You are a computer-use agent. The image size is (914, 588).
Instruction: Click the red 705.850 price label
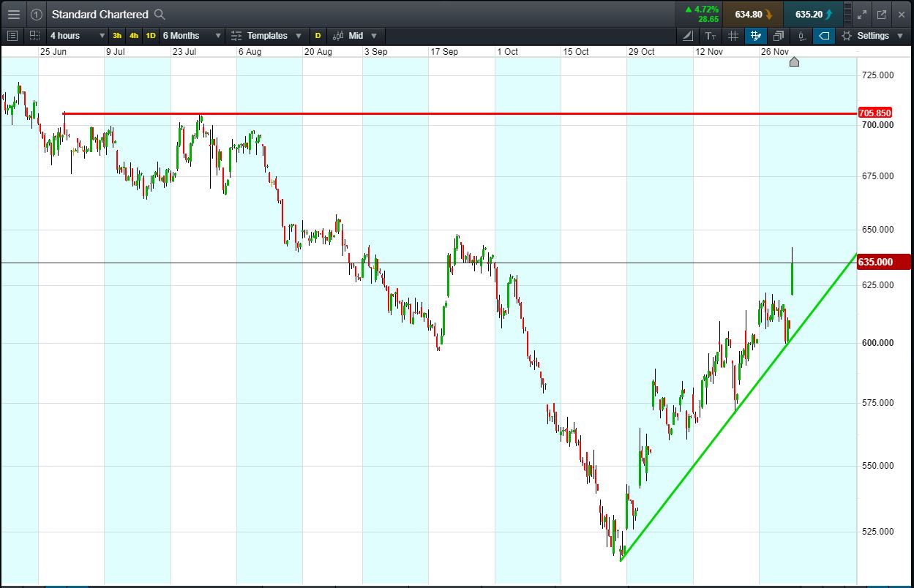coord(874,113)
